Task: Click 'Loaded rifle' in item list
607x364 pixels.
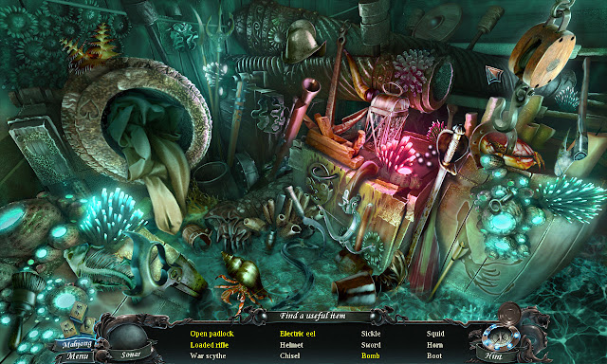Action: click(x=209, y=345)
